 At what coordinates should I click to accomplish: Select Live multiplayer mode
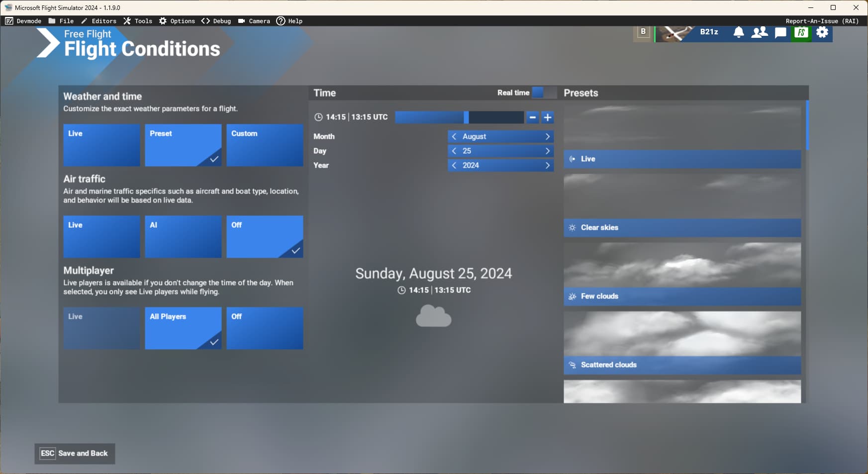pos(101,328)
